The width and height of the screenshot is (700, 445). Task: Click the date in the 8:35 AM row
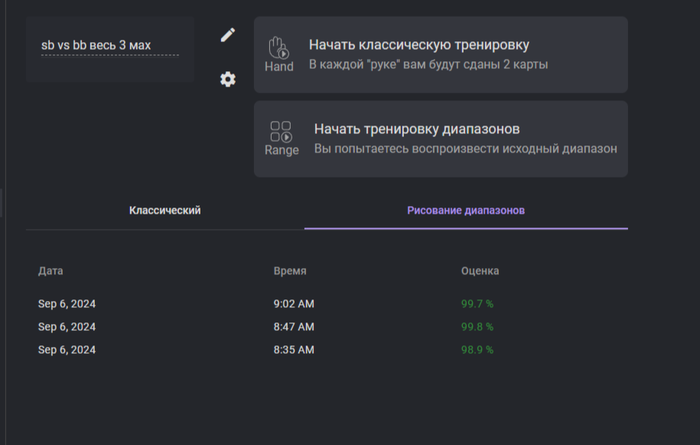pos(67,350)
